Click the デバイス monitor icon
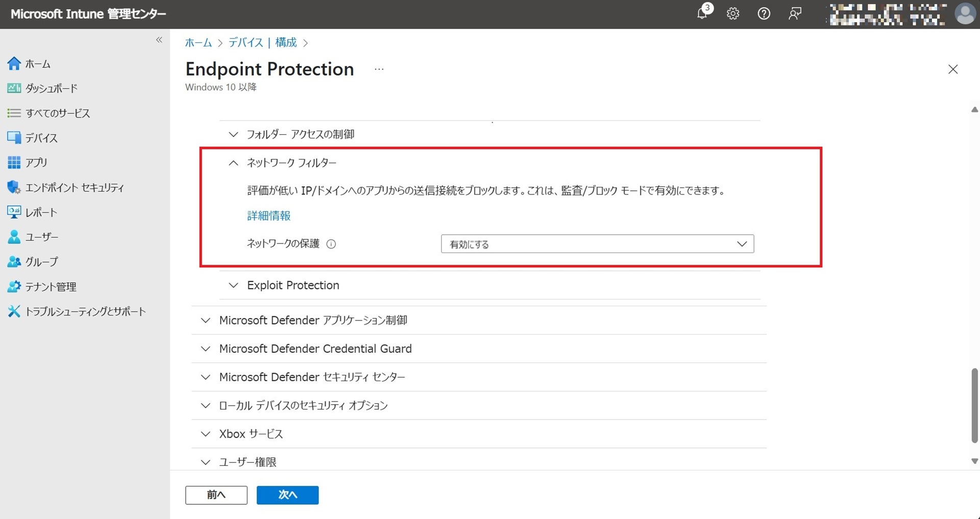The width and height of the screenshot is (980, 519). (14, 138)
